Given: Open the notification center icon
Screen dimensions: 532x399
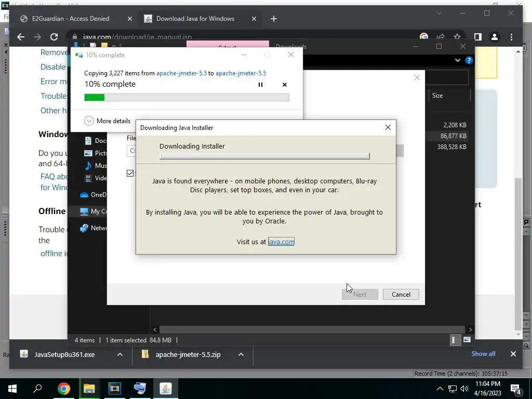Looking at the screenshot, I should click(516, 389).
